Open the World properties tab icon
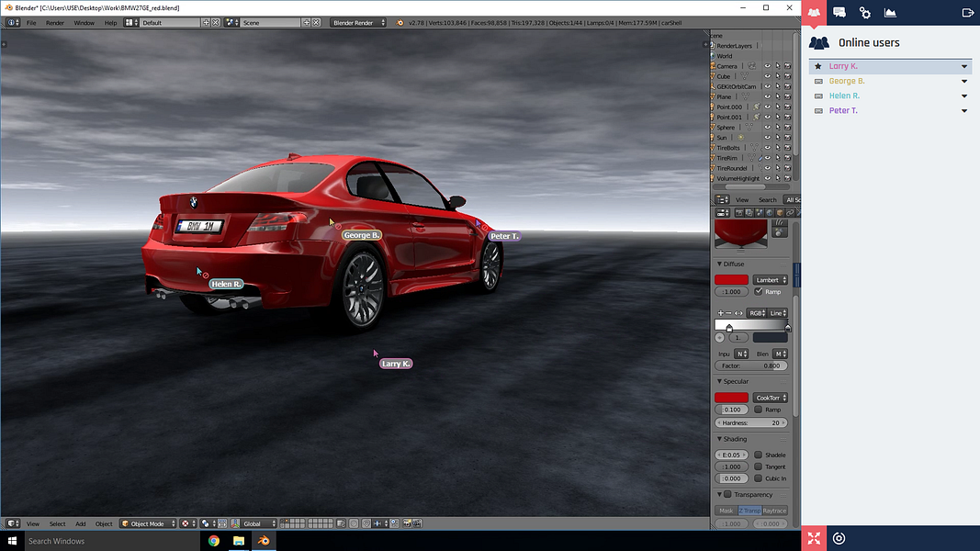980x551 pixels. tap(770, 213)
